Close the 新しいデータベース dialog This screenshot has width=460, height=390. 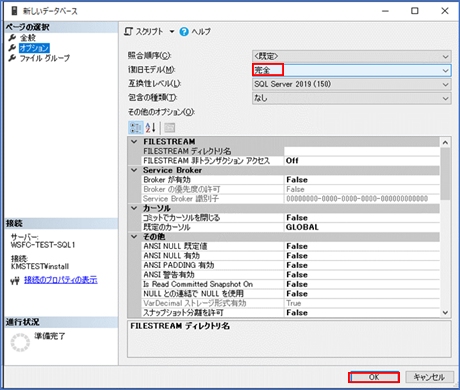point(445,11)
